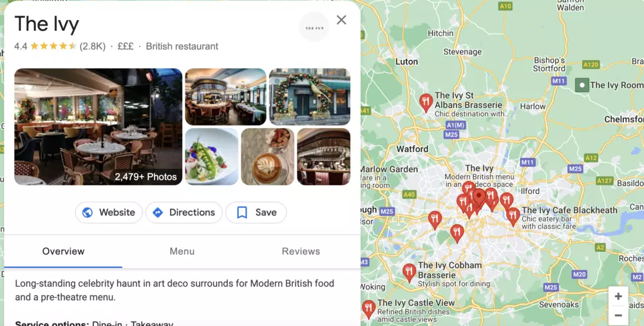Open the Christmas wreath entrance photo
The width and height of the screenshot is (644, 326).
click(x=310, y=97)
